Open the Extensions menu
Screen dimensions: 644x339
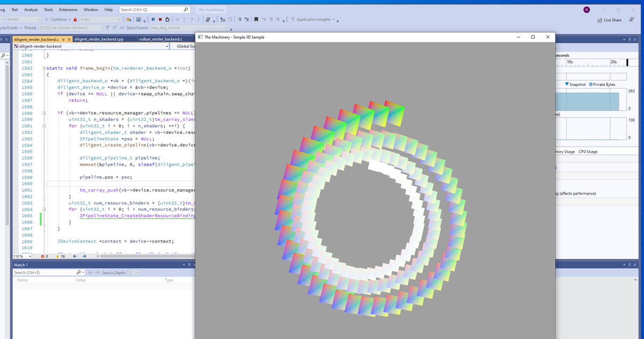(x=68, y=10)
